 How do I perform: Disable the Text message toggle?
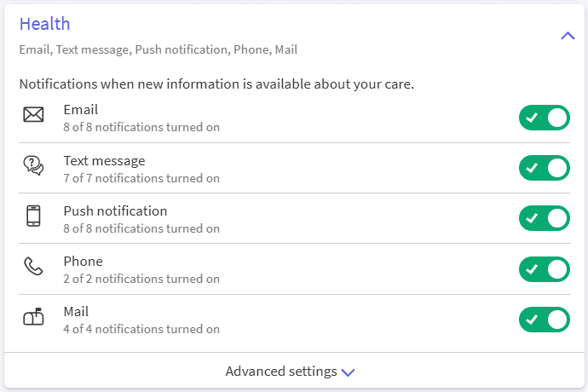[544, 168]
